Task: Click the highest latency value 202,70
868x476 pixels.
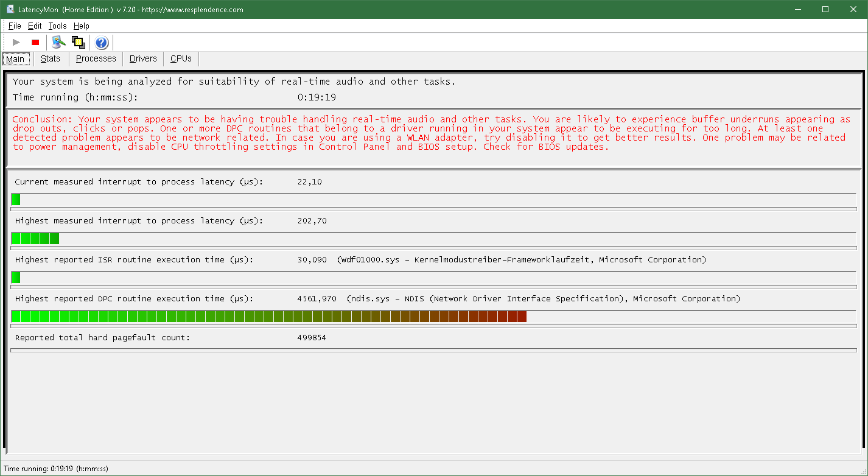Action: pos(312,221)
